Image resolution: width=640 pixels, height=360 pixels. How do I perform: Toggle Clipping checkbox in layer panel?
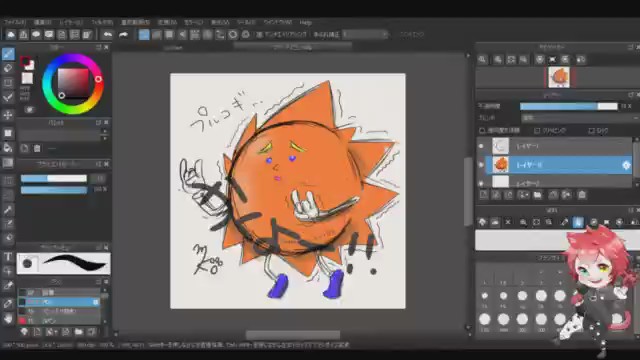[537, 131]
